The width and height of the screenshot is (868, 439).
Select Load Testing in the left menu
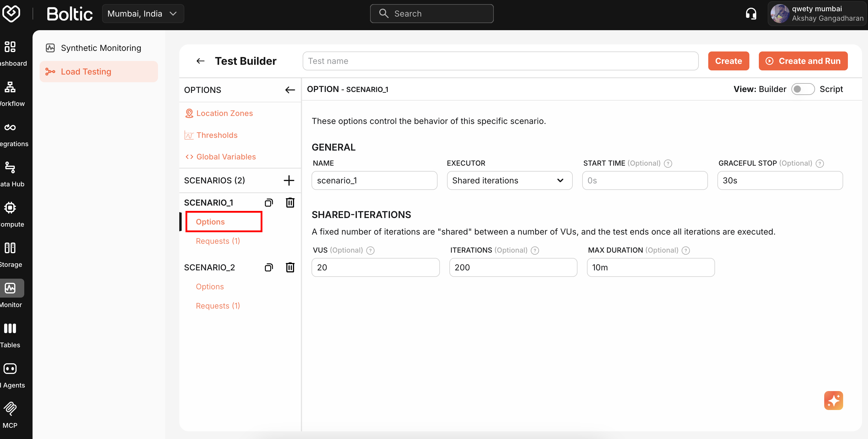(86, 71)
